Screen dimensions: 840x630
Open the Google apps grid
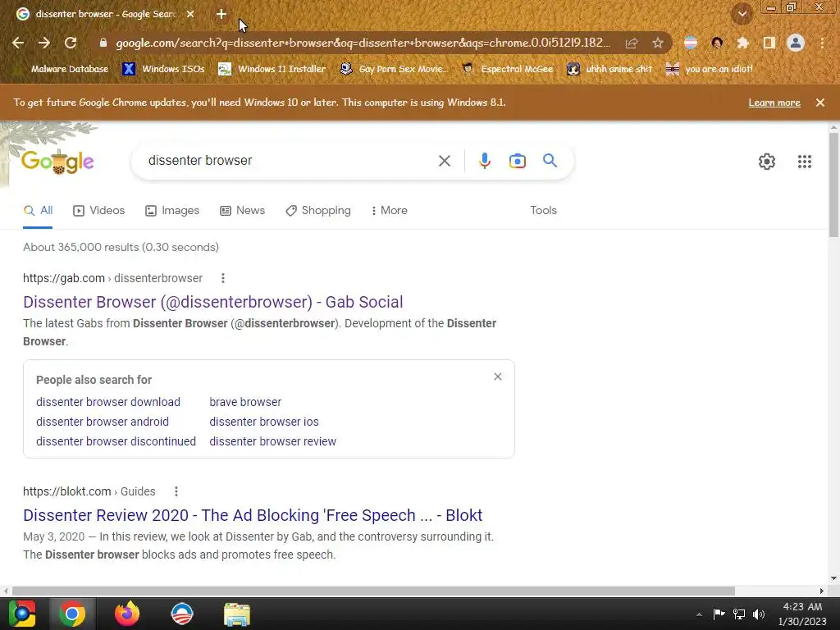tap(805, 162)
